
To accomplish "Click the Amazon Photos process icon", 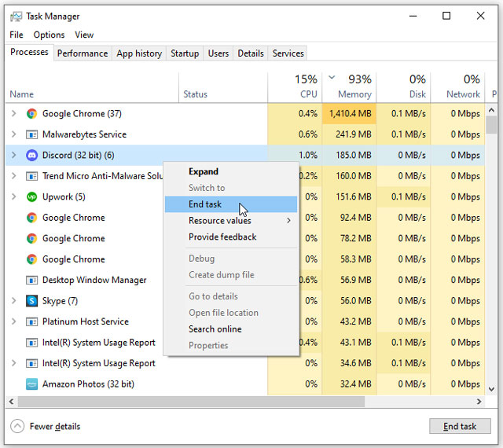I will coord(31,384).
